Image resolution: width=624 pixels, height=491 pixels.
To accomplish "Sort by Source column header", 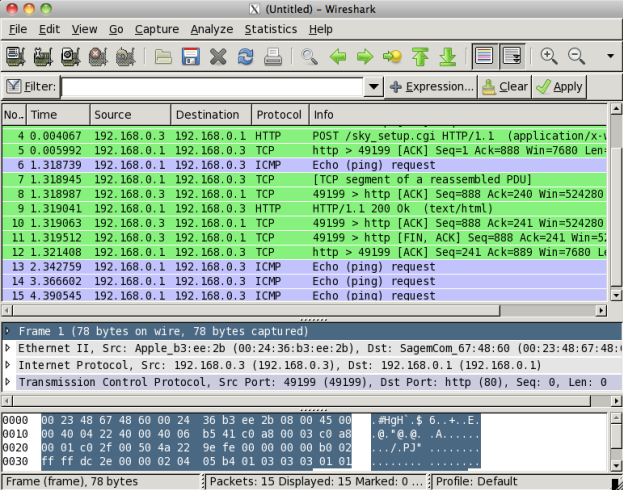I will point(131,115).
